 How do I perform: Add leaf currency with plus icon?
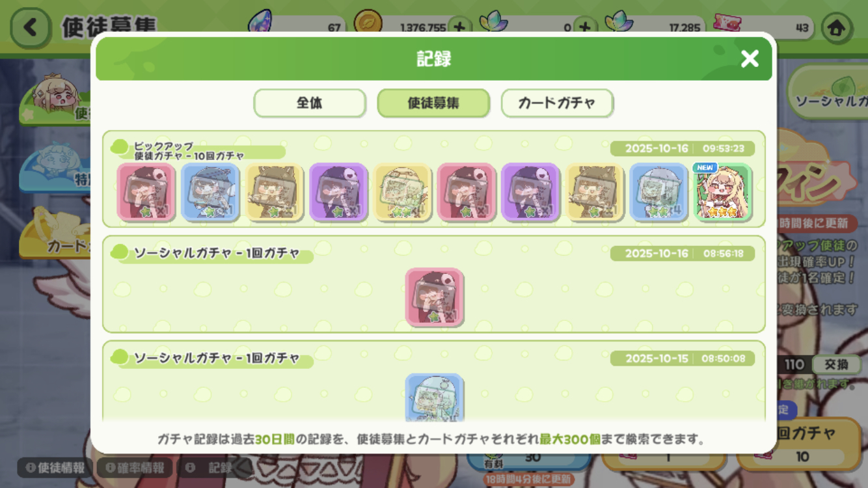[x=586, y=28]
